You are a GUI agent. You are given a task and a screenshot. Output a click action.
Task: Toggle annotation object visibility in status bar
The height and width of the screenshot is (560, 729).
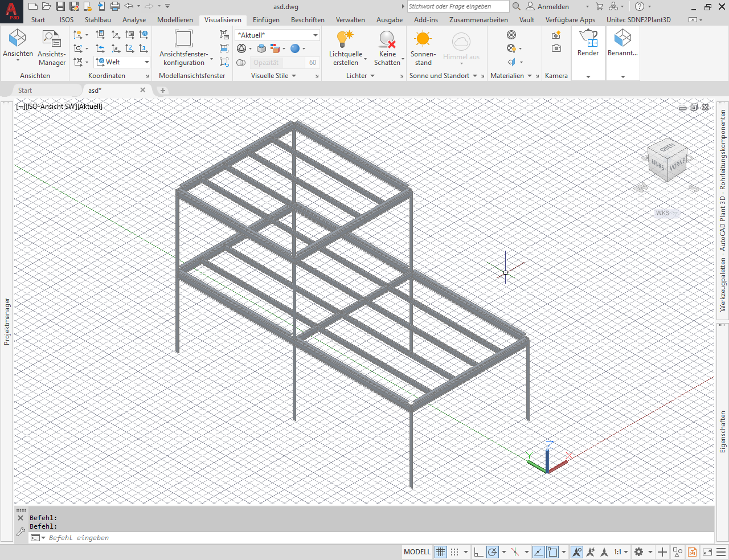pyautogui.click(x=577, y=552)
